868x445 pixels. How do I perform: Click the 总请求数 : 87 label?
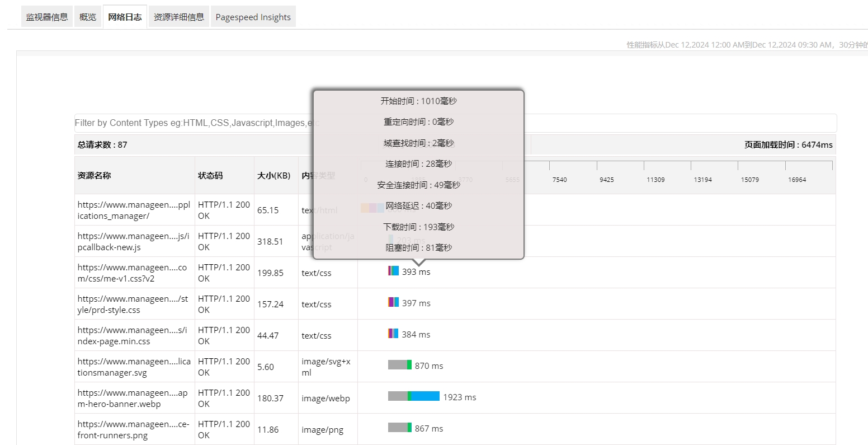[102, 144]
